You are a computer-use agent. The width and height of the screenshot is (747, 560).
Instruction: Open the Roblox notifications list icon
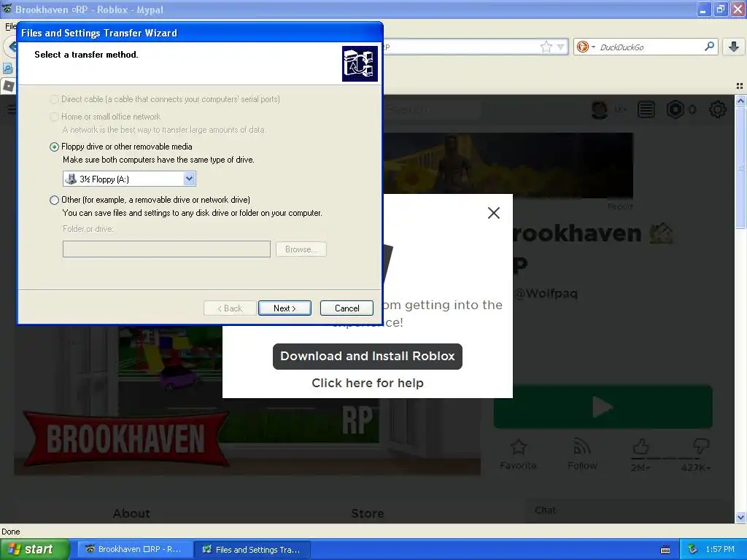(646, 110)
